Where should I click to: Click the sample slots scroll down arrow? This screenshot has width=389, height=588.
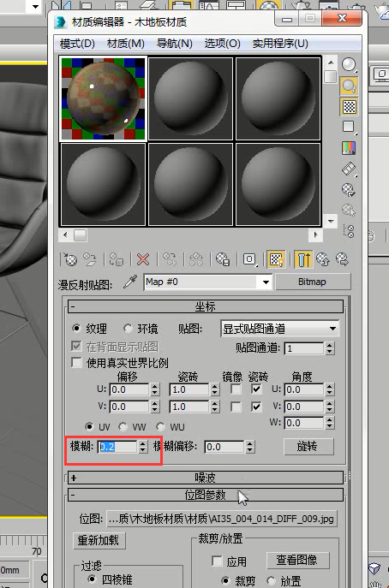coord(331,221)
